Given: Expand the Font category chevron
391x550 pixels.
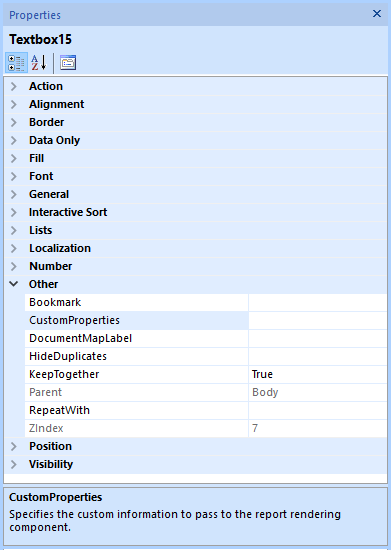Looking at the screenshot, I should pos(14,176).
